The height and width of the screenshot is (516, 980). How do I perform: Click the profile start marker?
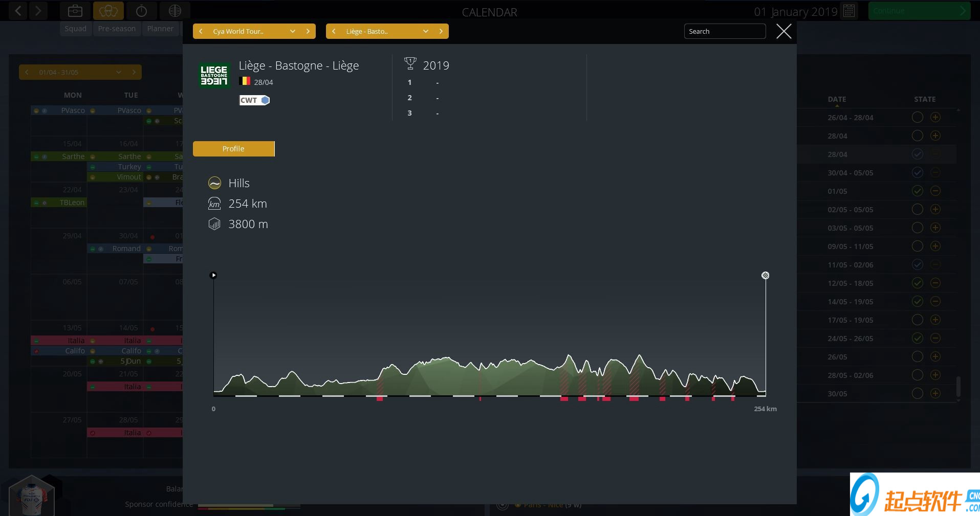[x=213, y=275]
